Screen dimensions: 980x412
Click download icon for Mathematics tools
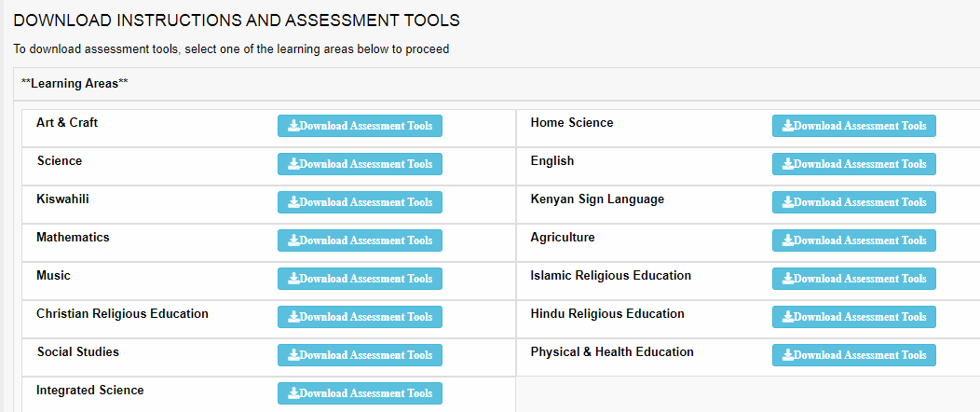pyautogui.click(x=293, y=240)
